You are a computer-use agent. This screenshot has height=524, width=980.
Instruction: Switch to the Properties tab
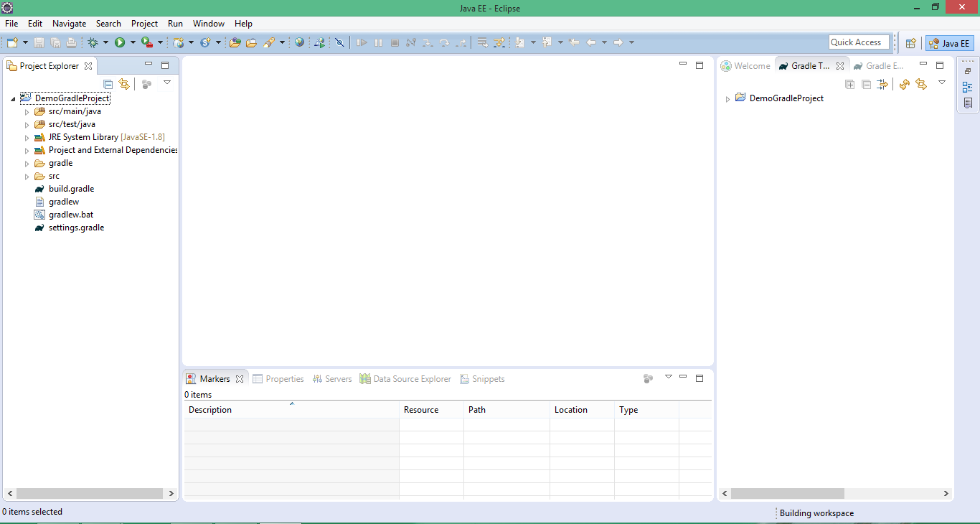coord(278,379)
